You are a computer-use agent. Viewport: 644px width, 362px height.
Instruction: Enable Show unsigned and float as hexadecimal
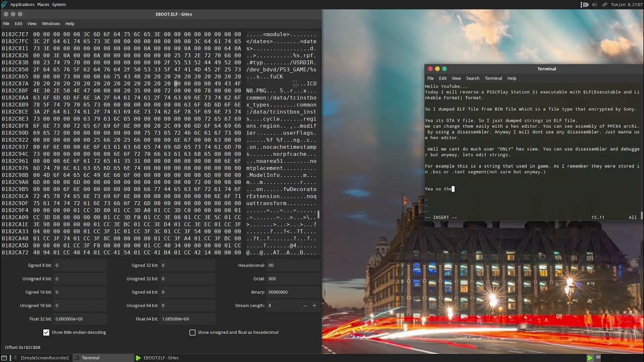point(192,332)
